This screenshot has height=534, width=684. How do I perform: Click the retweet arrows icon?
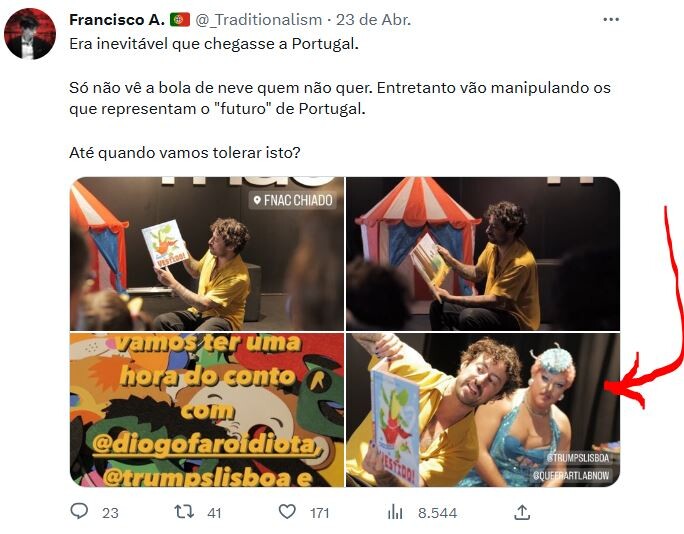pyautogui.click(x=184, y=512)
